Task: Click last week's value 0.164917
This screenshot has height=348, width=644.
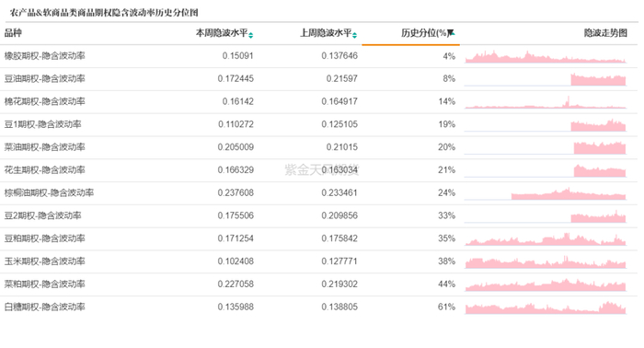Action: 339,101
